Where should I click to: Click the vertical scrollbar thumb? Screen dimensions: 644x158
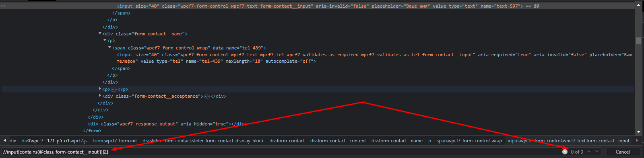click(x=638, y=41)
